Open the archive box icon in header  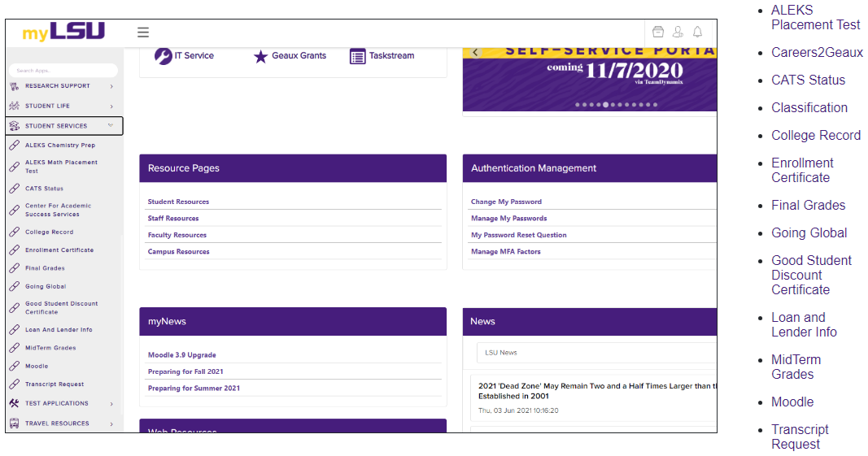pyautogui.click(x=657, y=32)
